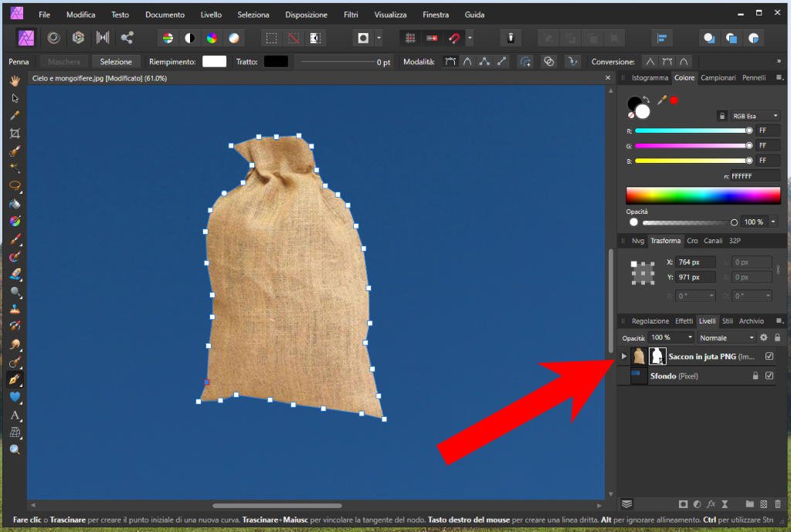Open the Livelli panel options menu

pos(779,320)
